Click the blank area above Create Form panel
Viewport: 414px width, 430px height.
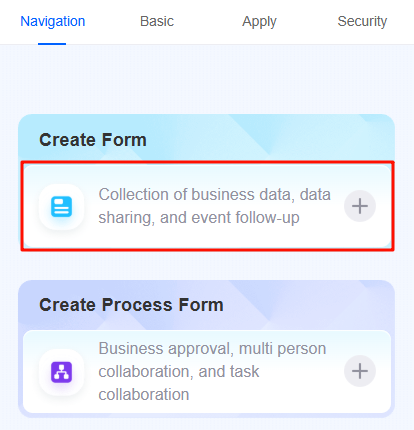[207, 79]
